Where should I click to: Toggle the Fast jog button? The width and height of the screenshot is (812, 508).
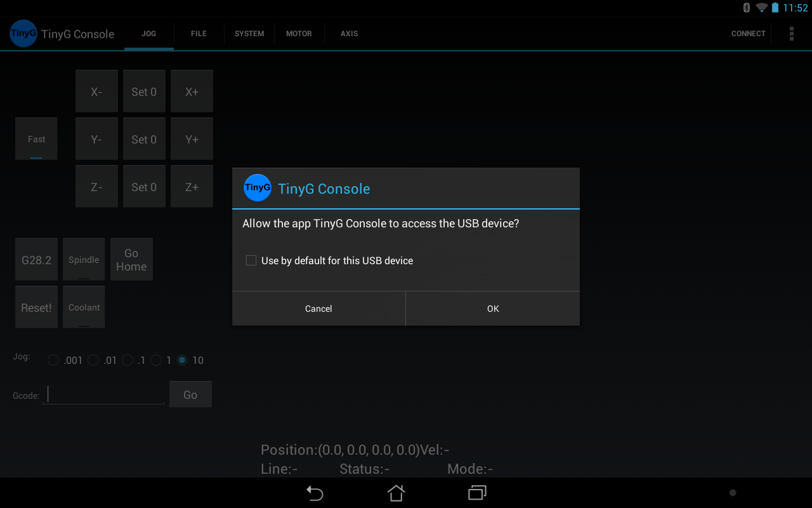click(36, 139)
